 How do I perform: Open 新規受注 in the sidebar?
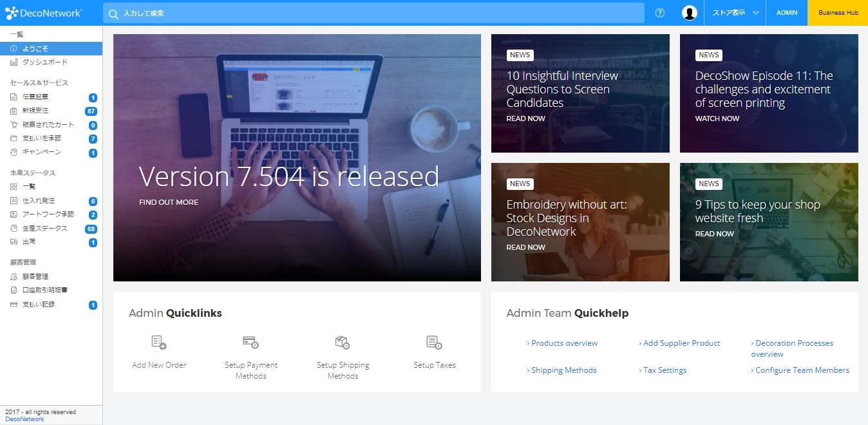(x=35, y=111)
